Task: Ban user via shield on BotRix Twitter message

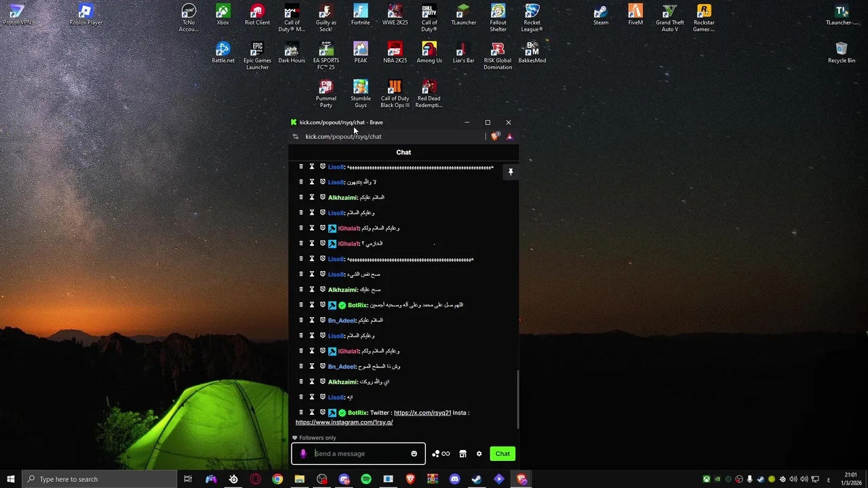Action: (x=323, y=412)
